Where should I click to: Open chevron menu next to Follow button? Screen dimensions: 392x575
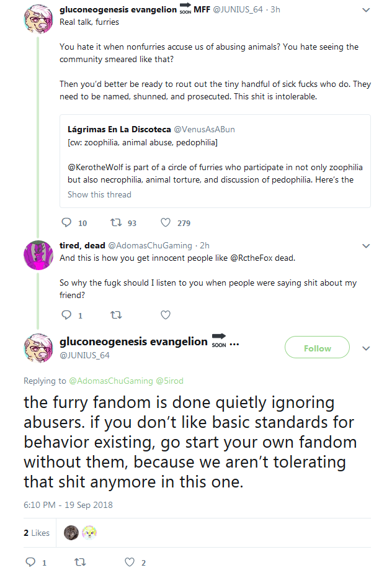coord(365,348)
